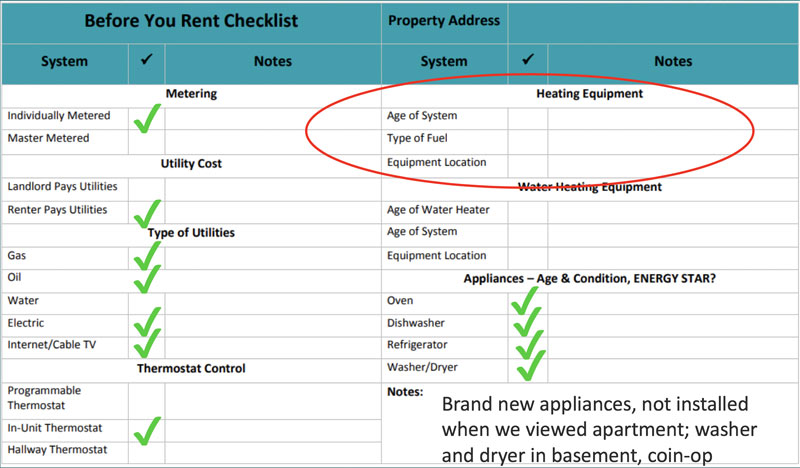Uncheck the Washer/Dryer checkmark
This screenshot has height=468, width=800.
point(531,365)
